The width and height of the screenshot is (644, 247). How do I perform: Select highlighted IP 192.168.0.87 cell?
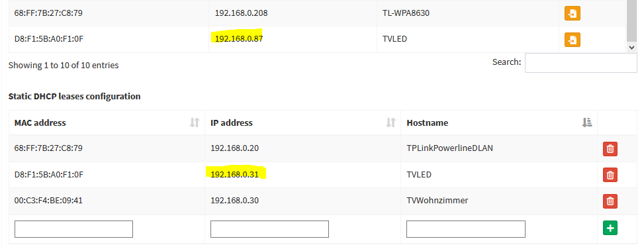239,39
